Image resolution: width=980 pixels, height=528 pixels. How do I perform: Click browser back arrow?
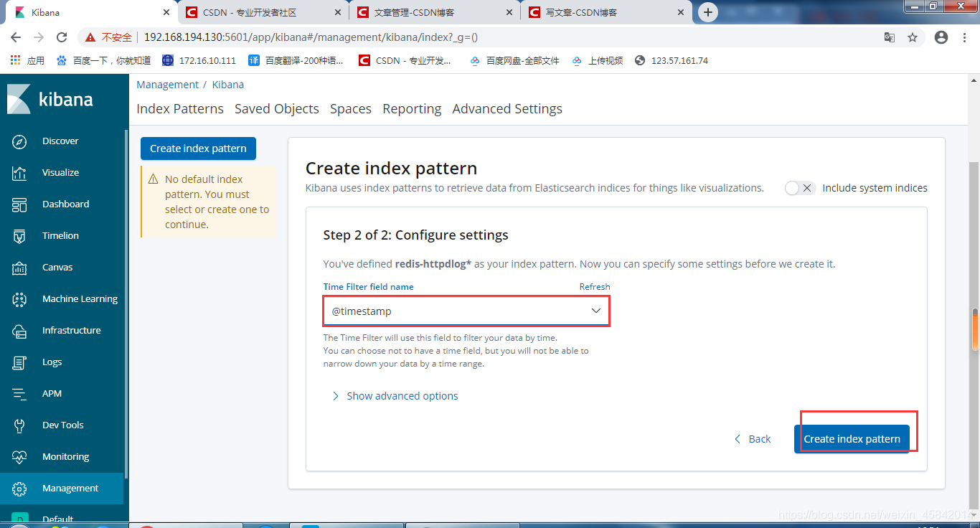(16, 37)
